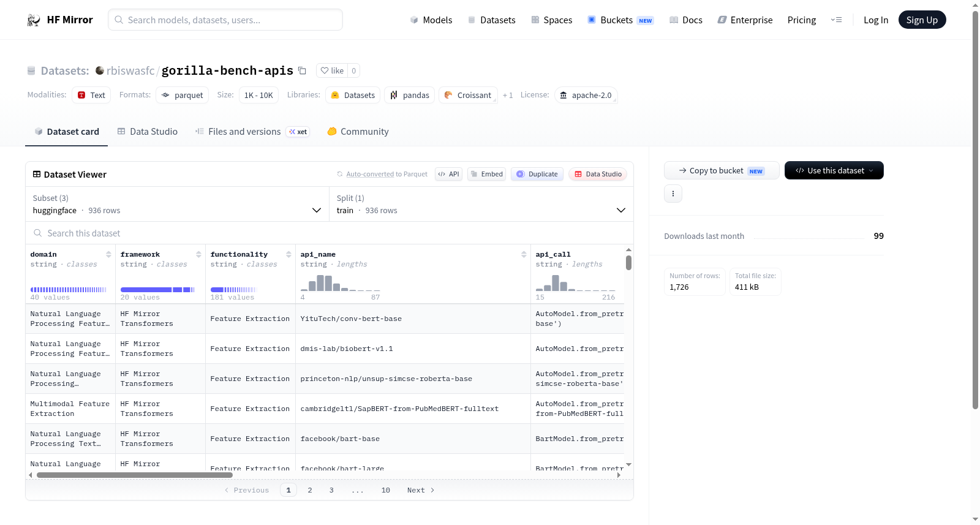The height and width of the screenshot is (525, 980).
Task: Click the api_call lengths histogram
Action: pyautogui.click(x=576, y=283)
